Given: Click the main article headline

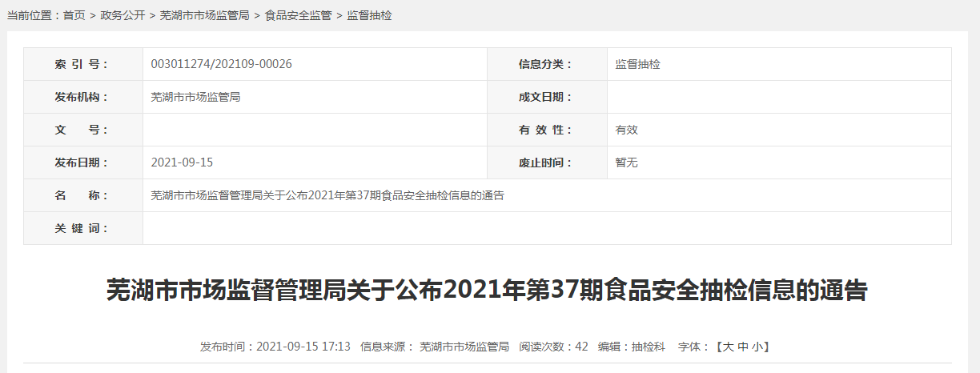Looking at the screenshot, I should point(487,290).
